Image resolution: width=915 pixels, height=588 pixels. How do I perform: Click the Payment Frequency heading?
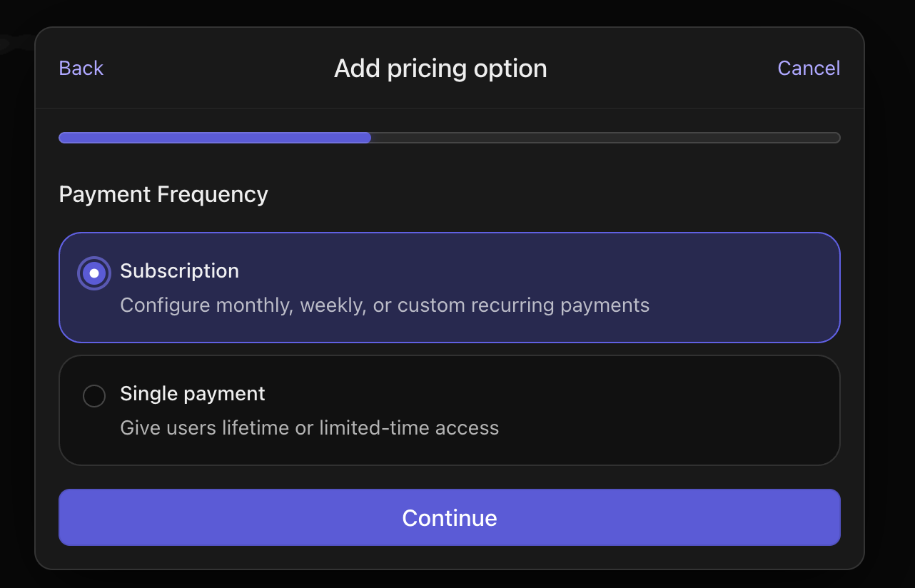[x=163, y=193]
